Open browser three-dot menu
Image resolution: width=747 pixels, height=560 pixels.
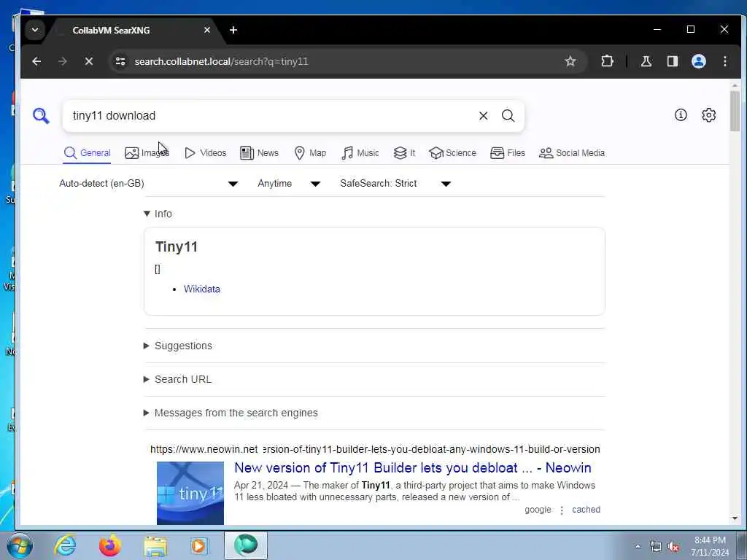pyautogui.click(x=724, y=61)
